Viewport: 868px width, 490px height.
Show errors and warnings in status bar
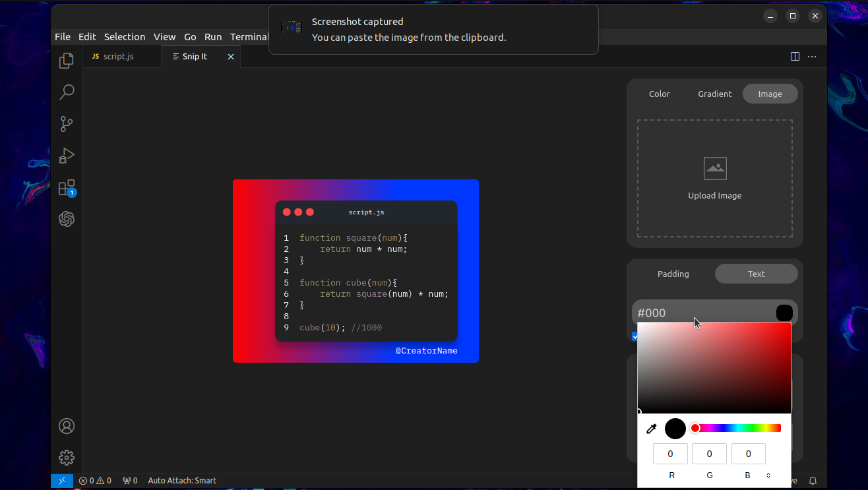(x=95, y=481)
